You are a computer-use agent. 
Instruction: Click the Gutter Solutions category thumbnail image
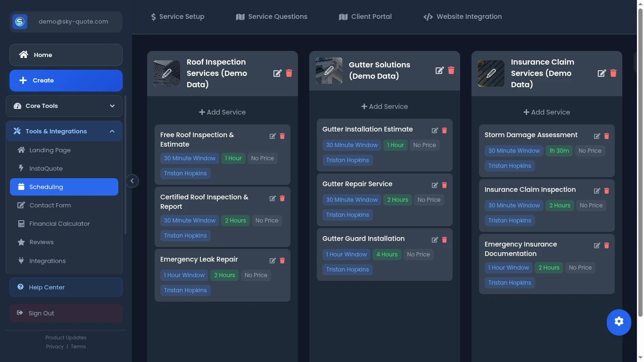pos(329,70)
